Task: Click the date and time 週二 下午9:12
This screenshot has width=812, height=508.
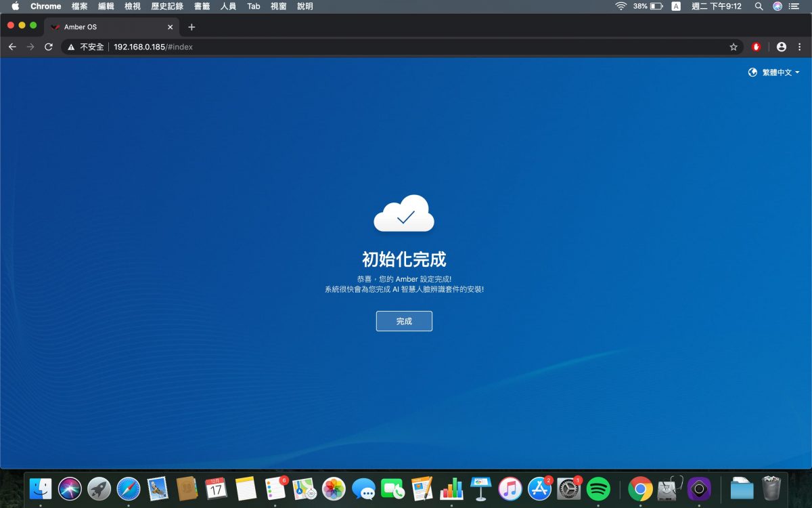Action: tap(717, 6)
